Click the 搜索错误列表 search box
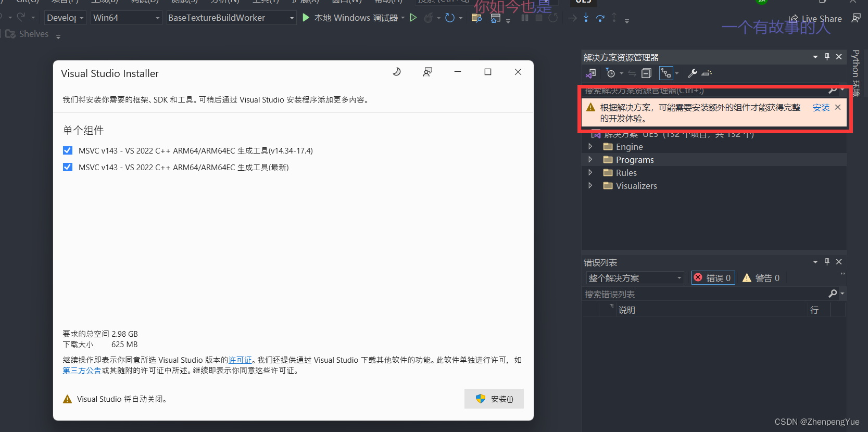This screenshot has width=868, height=432. click(704, 294)
